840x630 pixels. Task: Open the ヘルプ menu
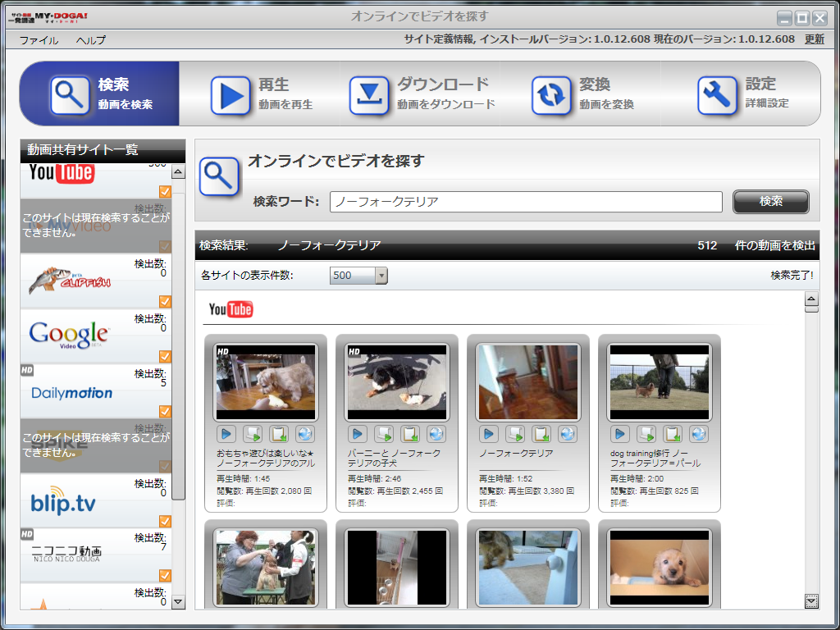pyautogui.click(x=91, y=40)
